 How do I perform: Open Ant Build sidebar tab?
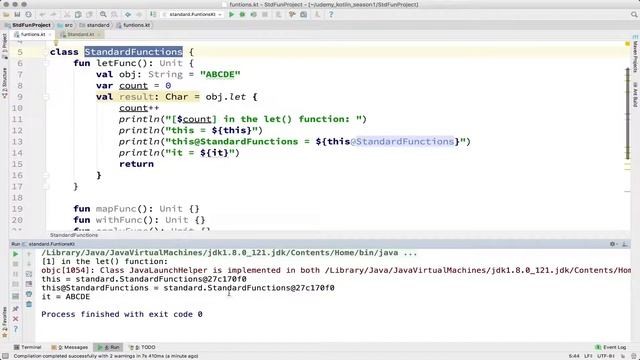click(636, 95)
